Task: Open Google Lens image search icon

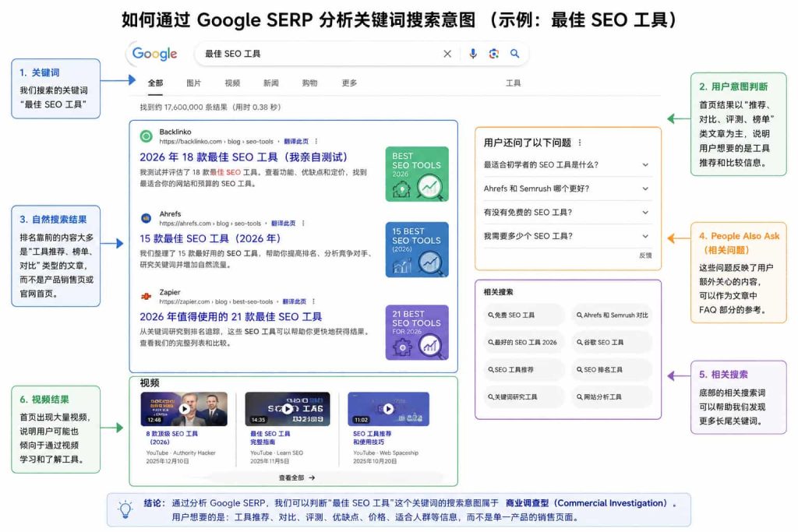Action: point(493,54)
